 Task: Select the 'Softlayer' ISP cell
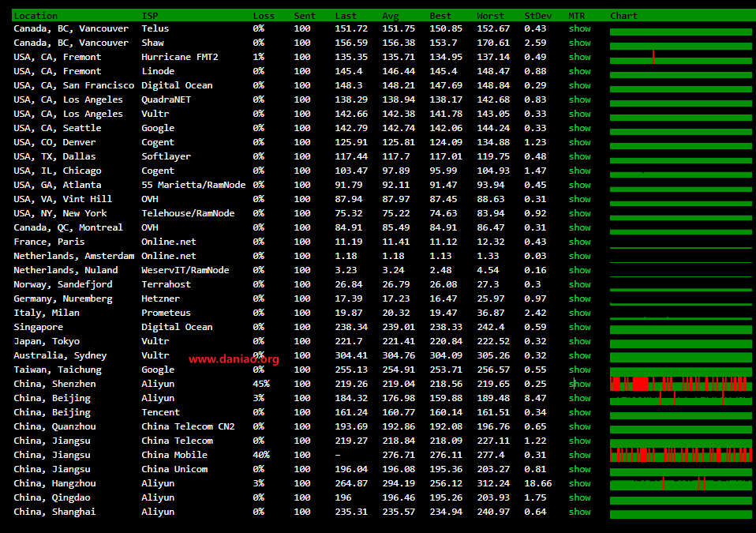click(x=166, y=157)
